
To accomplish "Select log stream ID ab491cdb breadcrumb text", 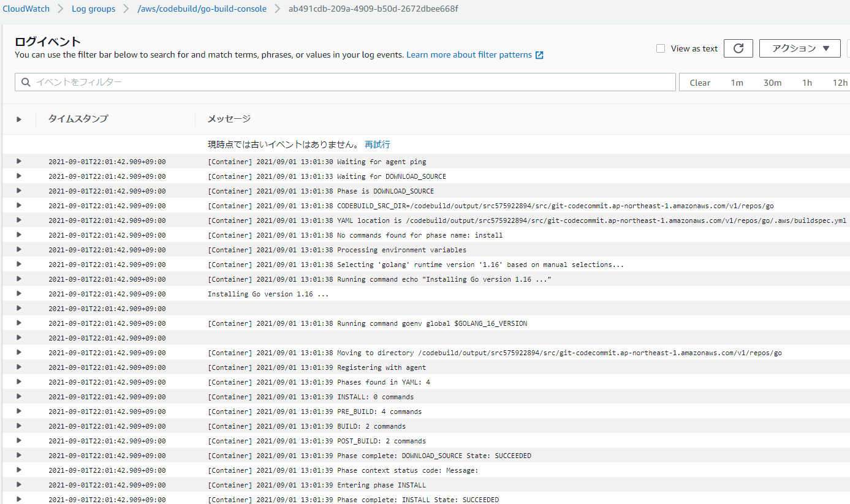I will (373, 9).
